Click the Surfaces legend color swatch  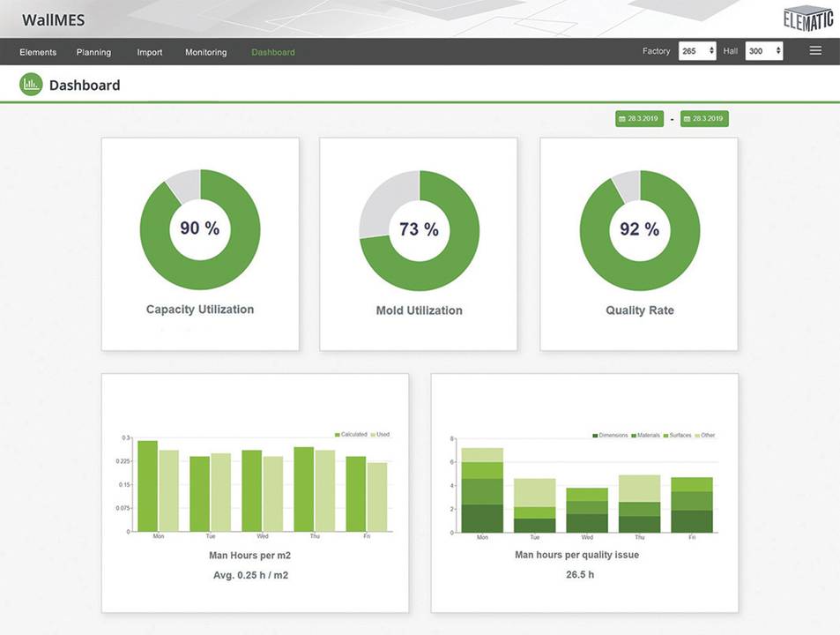click(665, 436)
